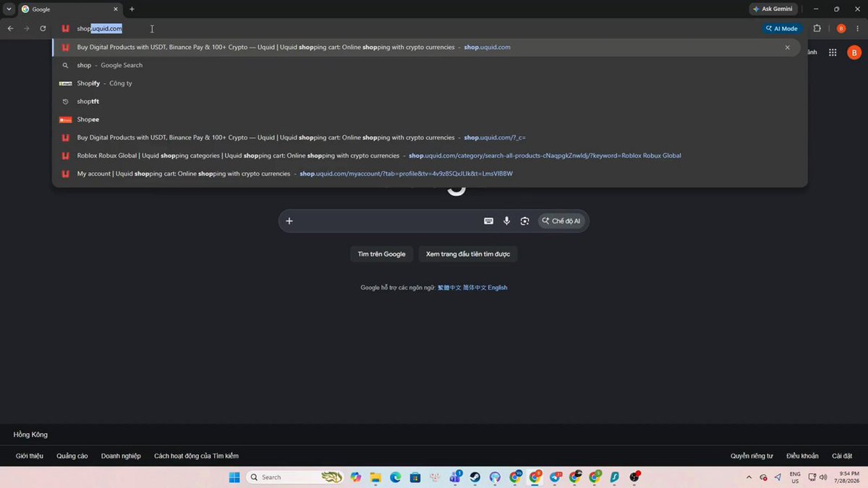Image resolution: width=868 pixels, height=488 pixels.
Task: Open the Chrome three-dot menu
Action: 859,28
